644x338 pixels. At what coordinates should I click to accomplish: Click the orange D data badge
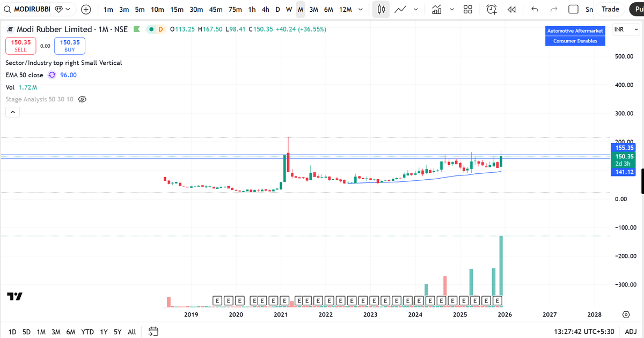[159, 30]
